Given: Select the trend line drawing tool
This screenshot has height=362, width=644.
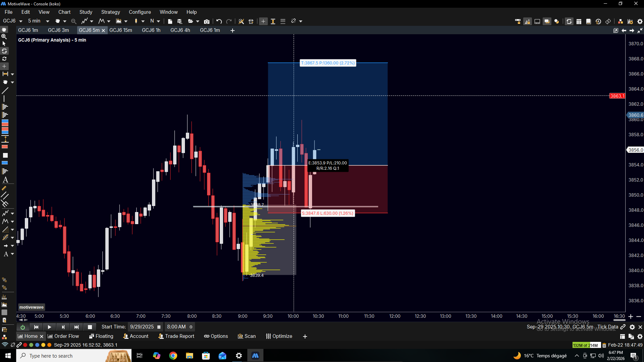Looking at the screenshot, I should [x=5, y=91].
